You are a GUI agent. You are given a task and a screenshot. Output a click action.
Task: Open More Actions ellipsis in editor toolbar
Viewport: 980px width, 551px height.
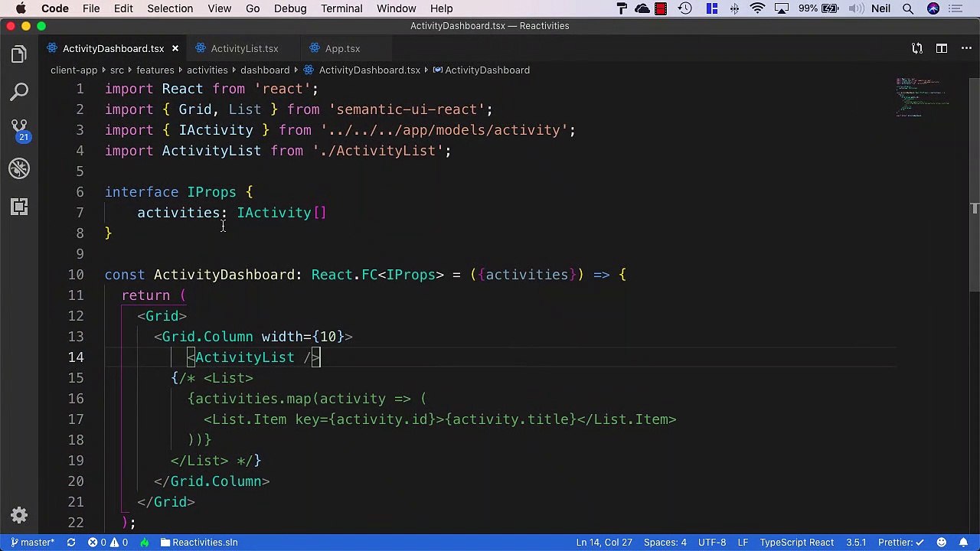coord(966,48)
